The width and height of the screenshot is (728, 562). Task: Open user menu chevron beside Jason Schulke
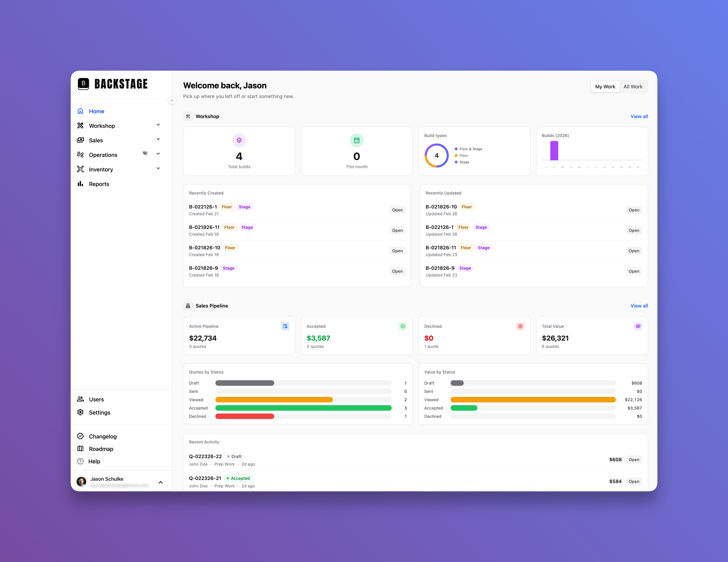(161, 482)
